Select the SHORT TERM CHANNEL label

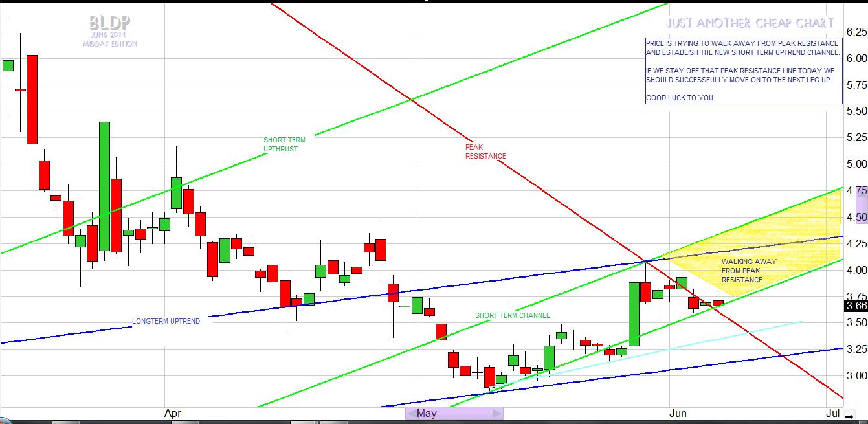point(512,316)
